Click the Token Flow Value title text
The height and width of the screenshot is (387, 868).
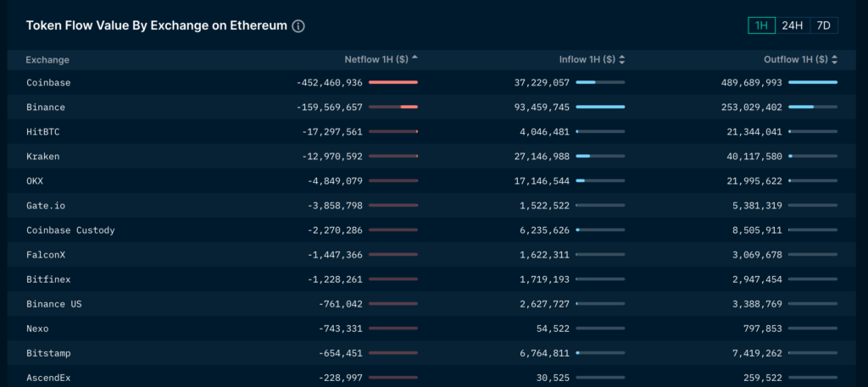pos(157,25)
